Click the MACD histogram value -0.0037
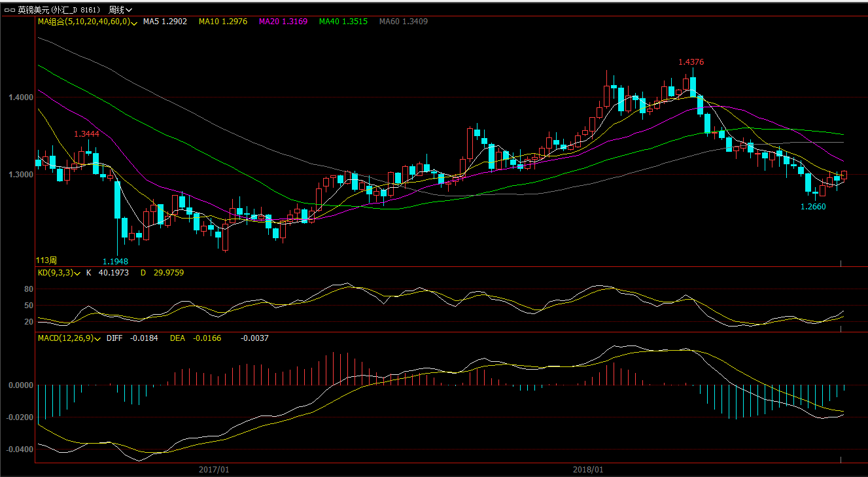Screen dimensions: 868x477 coord(255,338)
